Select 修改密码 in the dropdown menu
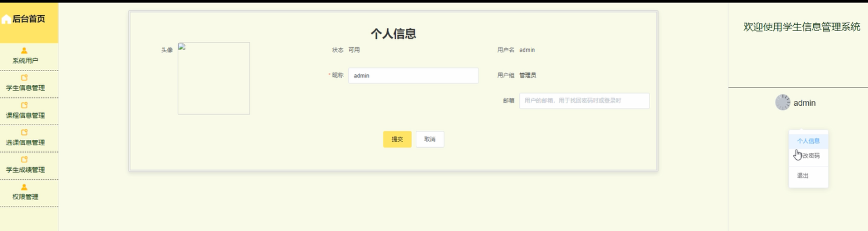The width and height of the screenshot is (868, 231). [x=808, y=156]
